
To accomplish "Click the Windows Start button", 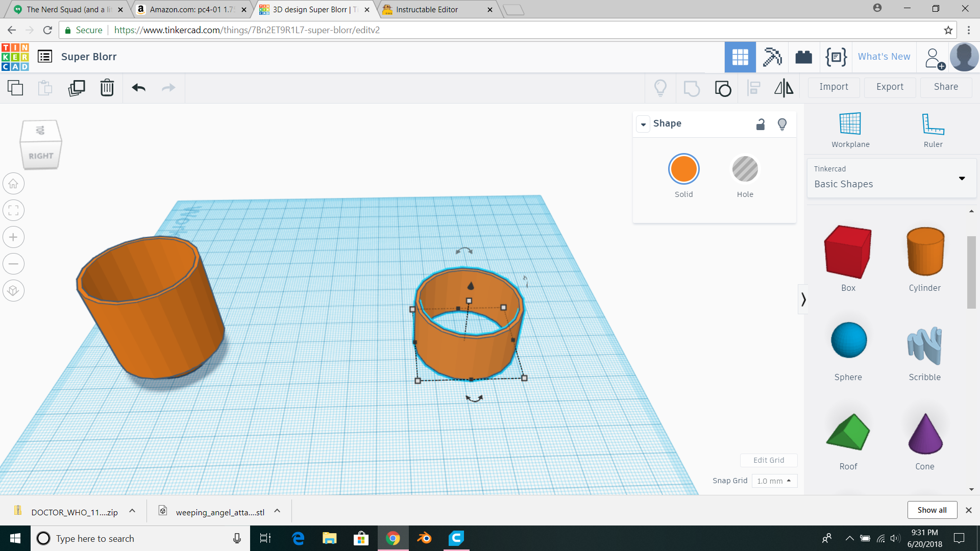I will [x=15, y=538].
